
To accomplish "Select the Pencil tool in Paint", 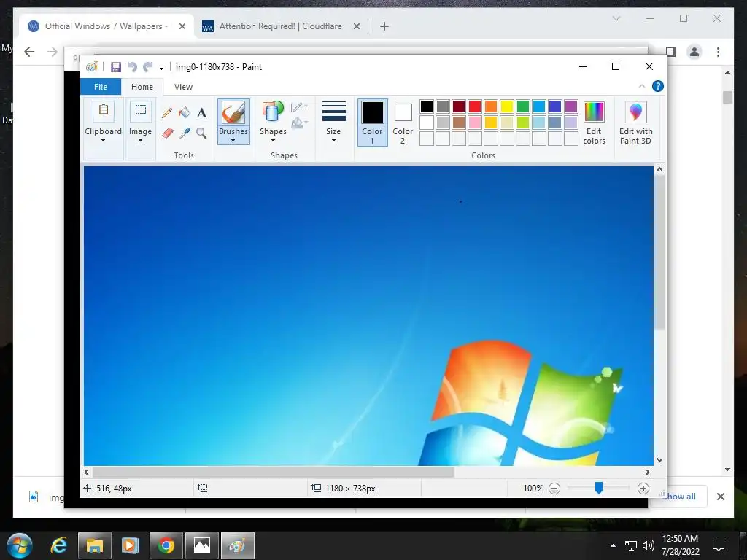I will click(167, 113).
